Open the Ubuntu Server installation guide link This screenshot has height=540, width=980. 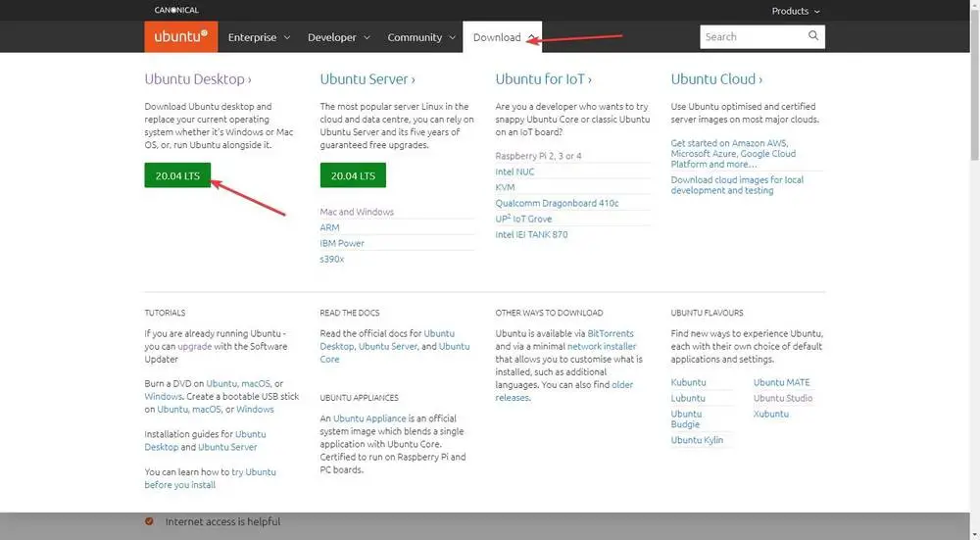(227, 447)
